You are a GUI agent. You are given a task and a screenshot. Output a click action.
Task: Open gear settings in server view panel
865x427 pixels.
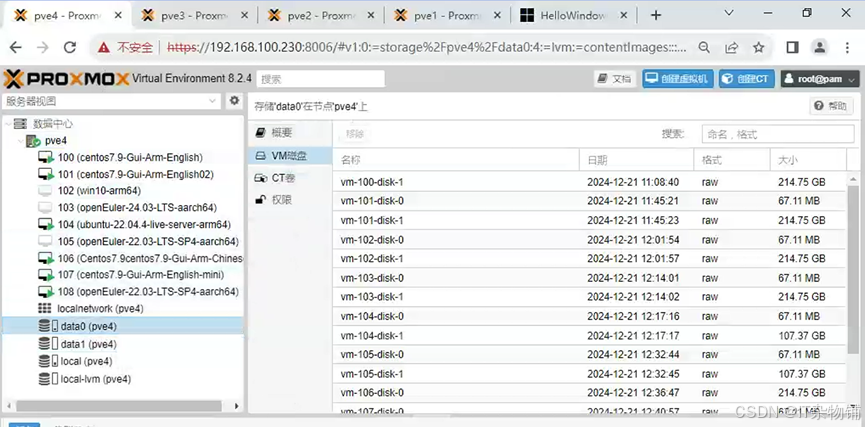(x=234, y=101)
